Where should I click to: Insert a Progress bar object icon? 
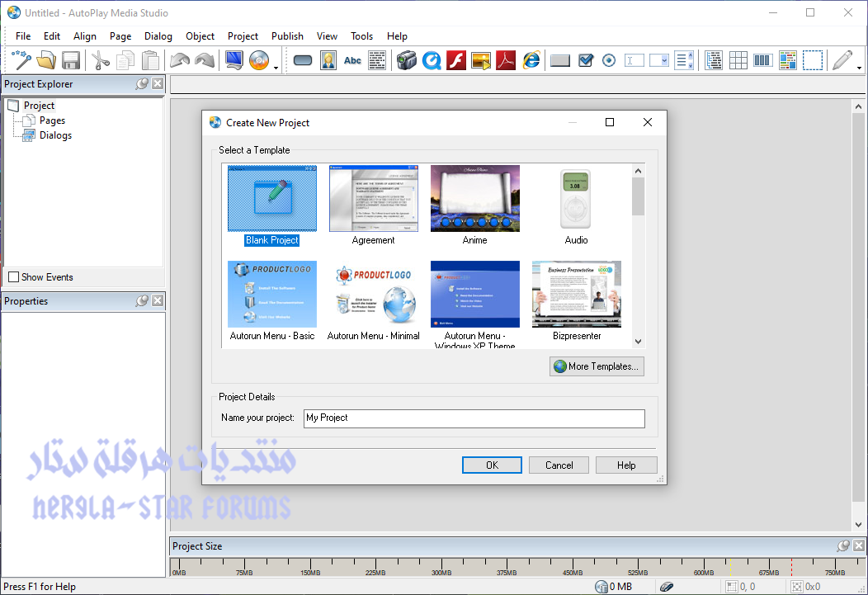coord(762,59)
